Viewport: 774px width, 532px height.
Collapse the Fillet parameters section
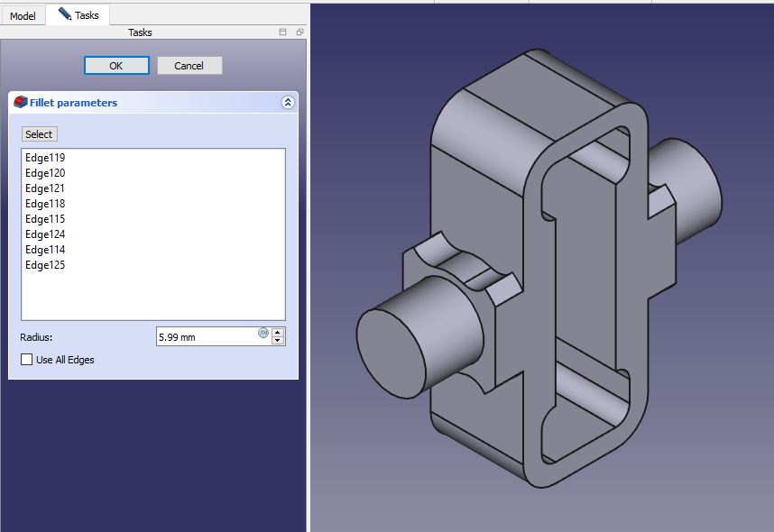pos(288,103)
